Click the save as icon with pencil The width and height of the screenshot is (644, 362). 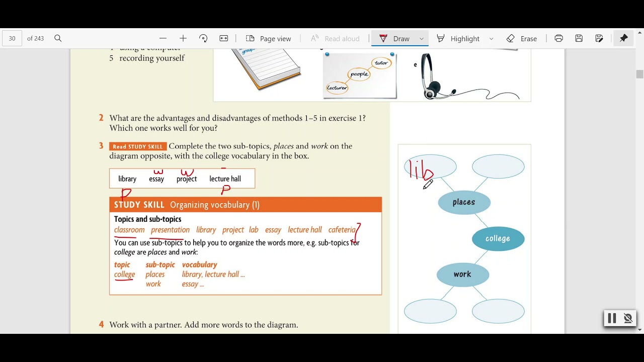point(599,38)
